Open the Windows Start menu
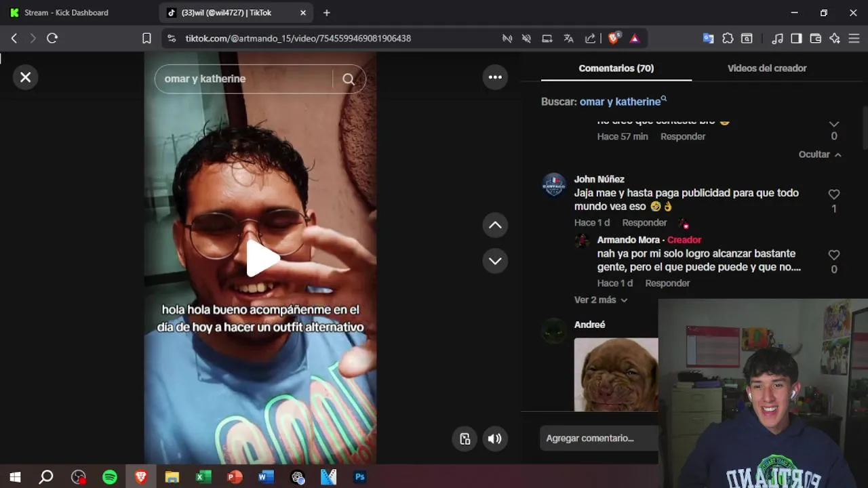The height and width of the screenshot is (488, 868). tap(15, 477)
